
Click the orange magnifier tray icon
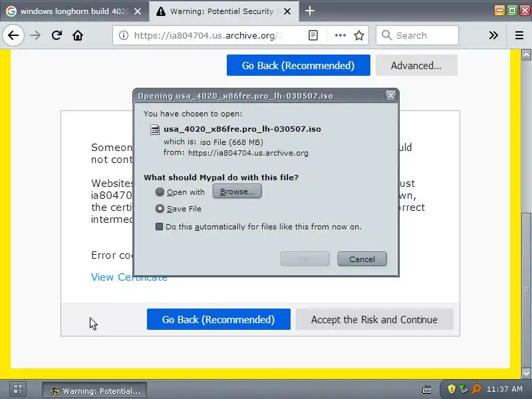pos(476,389)
